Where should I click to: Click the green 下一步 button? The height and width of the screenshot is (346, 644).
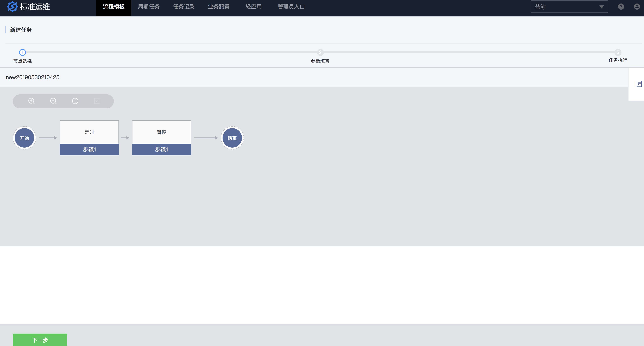click(x=40, y=340)
